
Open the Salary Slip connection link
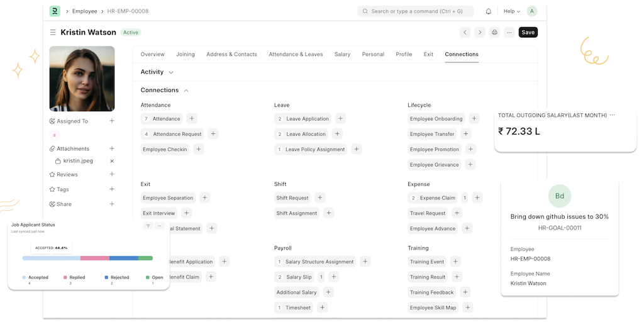(x=299, y=277)
